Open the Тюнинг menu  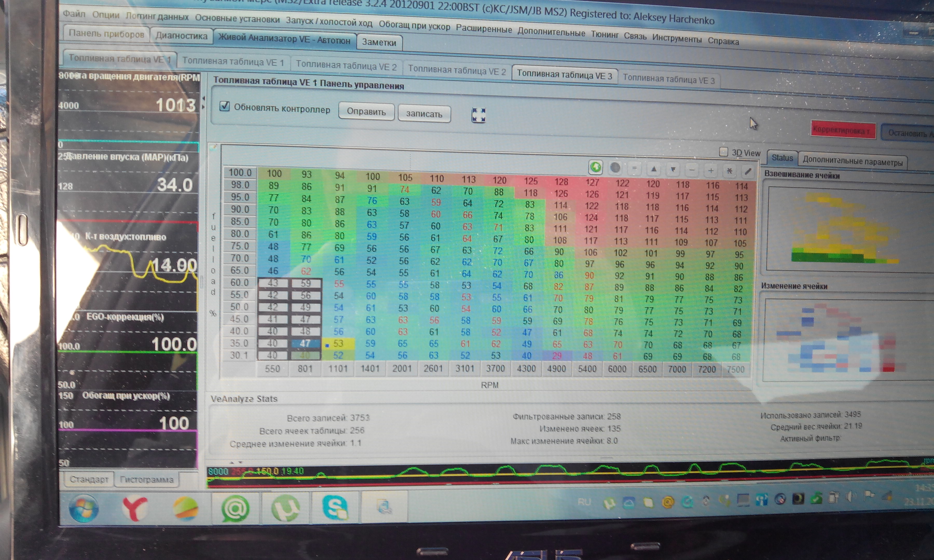coord(605,34)
